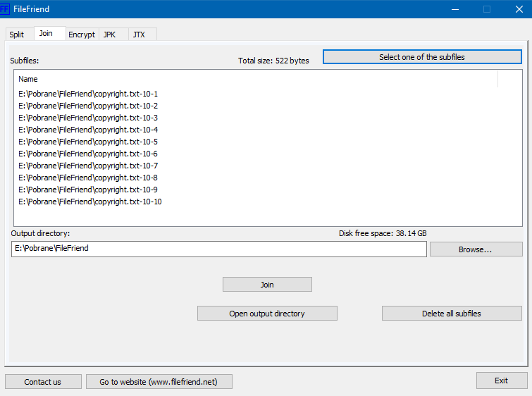Image resolution: width=532 pixels, height=396 pixels.
Task: Select subfile copyright.txt-10-5
Action: point(88,142)
